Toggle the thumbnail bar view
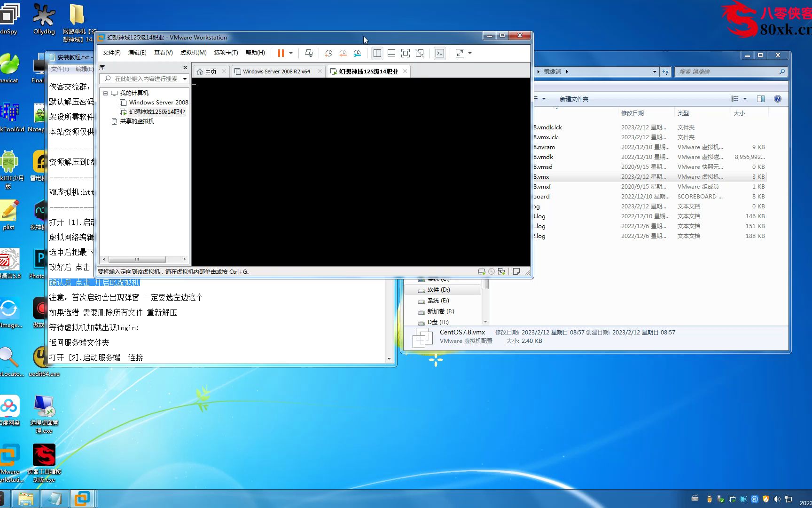The width and height of the screenshot is (812, 508). [x=391, y=53]
